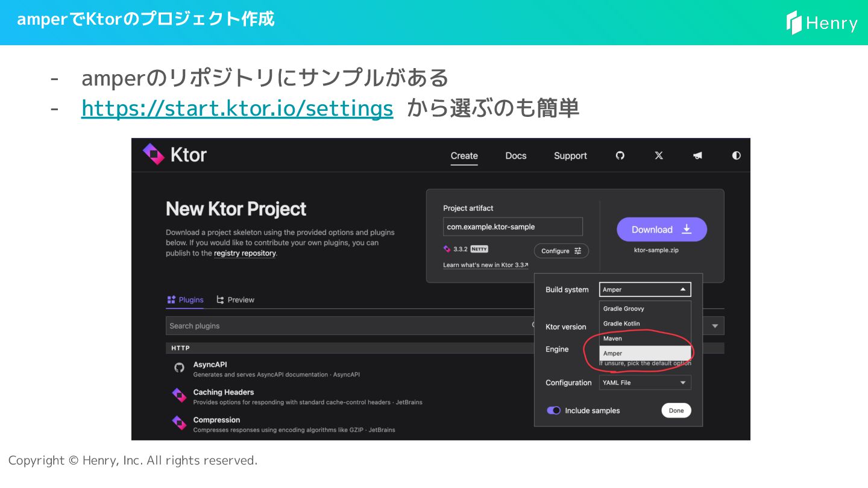
Task: Click the purple Download button
Action: (662, 230)
